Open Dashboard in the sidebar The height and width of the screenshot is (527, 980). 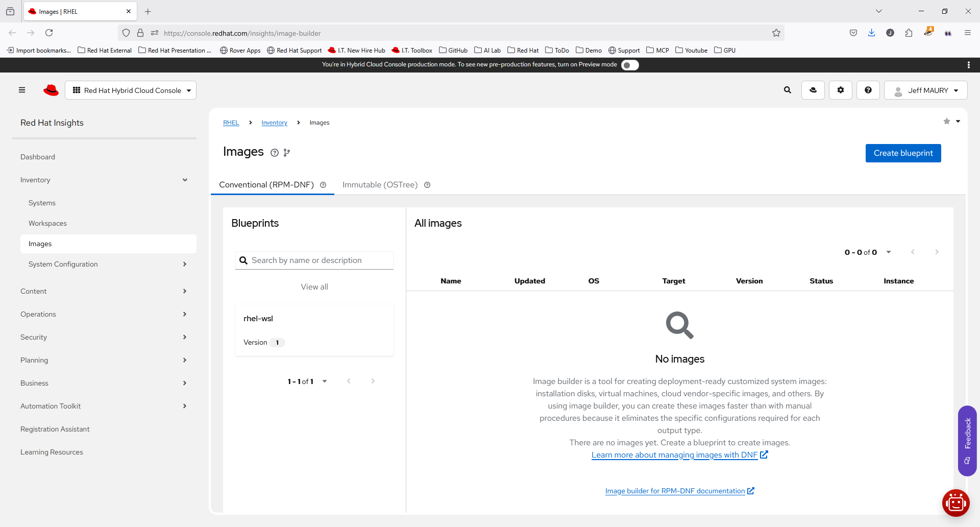coord(38,157)
